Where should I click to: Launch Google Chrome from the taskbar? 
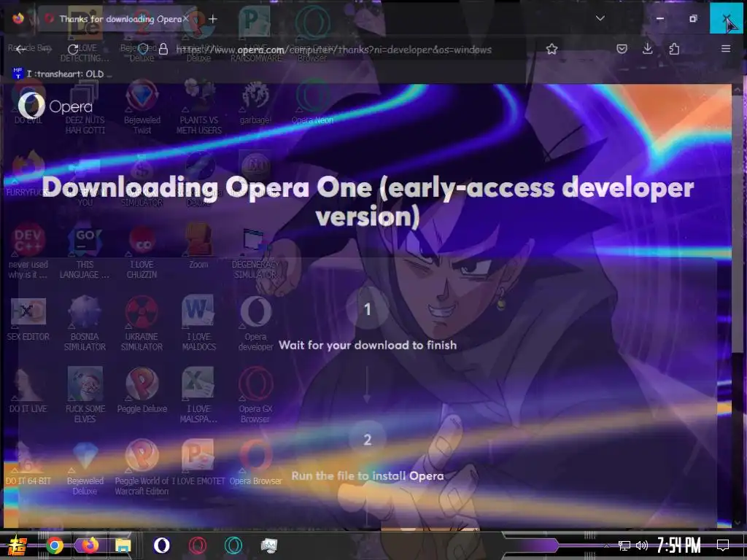(x=55, y=545)
